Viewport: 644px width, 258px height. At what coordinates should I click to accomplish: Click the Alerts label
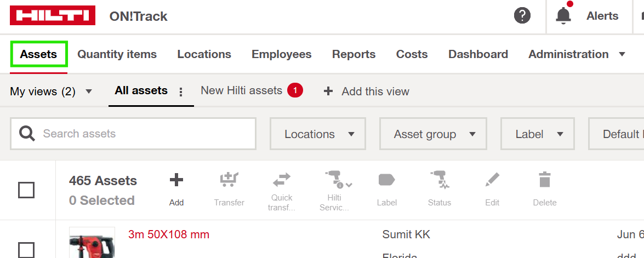(602, 16)
